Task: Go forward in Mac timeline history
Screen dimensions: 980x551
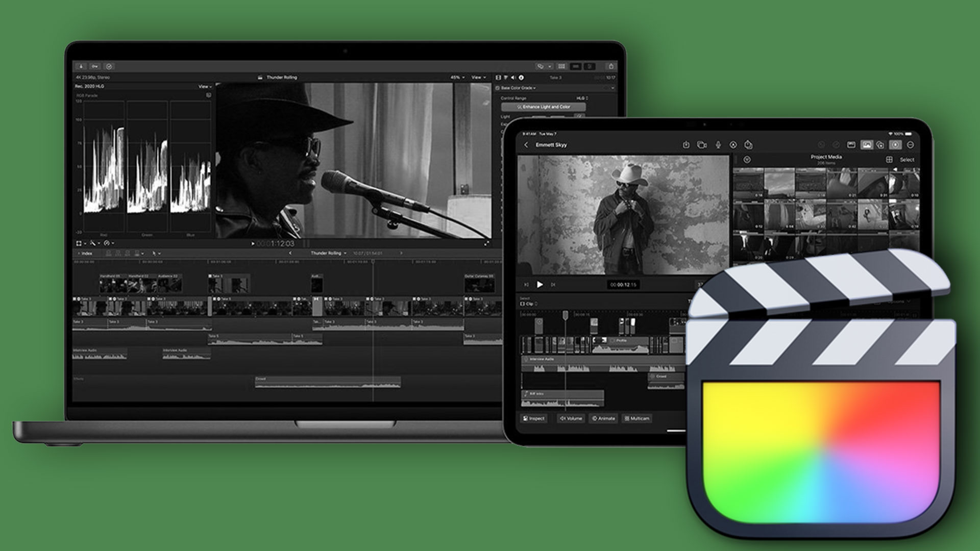Action: pos(401,253)
